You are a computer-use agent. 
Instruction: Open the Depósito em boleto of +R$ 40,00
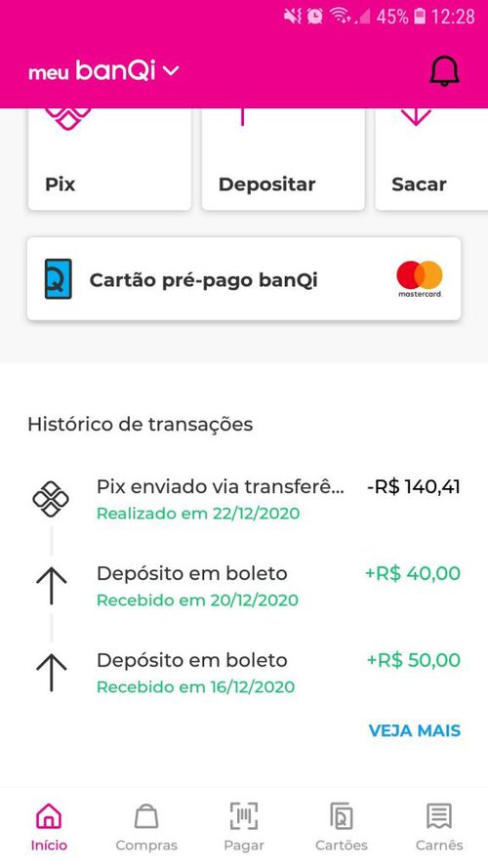tap(244, 586)
